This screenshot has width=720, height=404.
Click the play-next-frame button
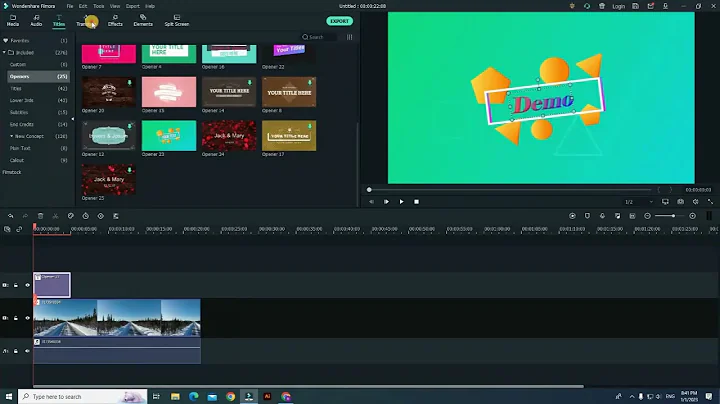click(x=386, y=202)
